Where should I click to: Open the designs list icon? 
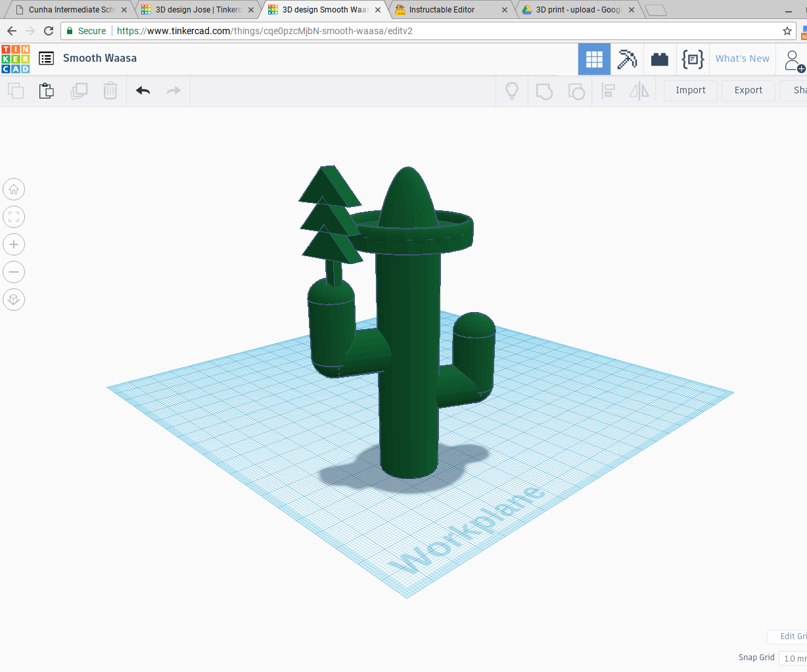(46, 58)
